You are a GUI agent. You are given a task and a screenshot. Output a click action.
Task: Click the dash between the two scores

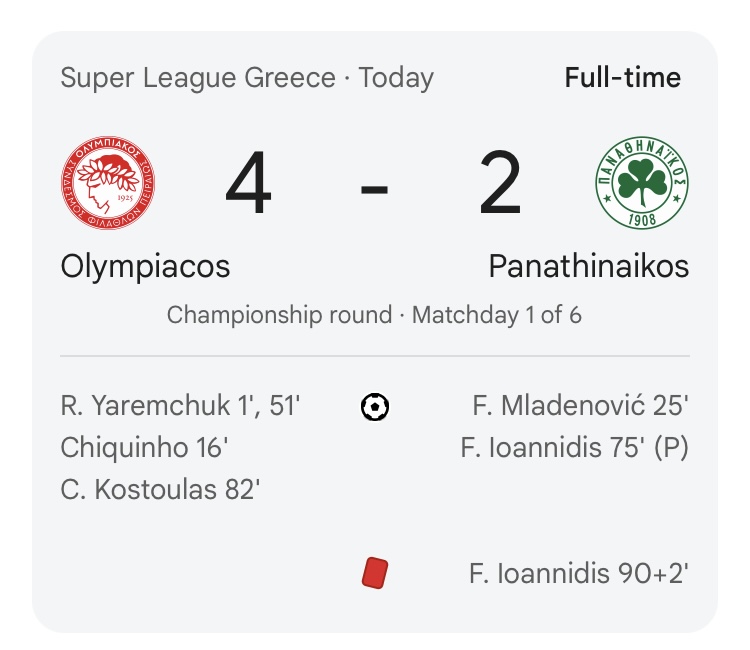pos(374,190)
